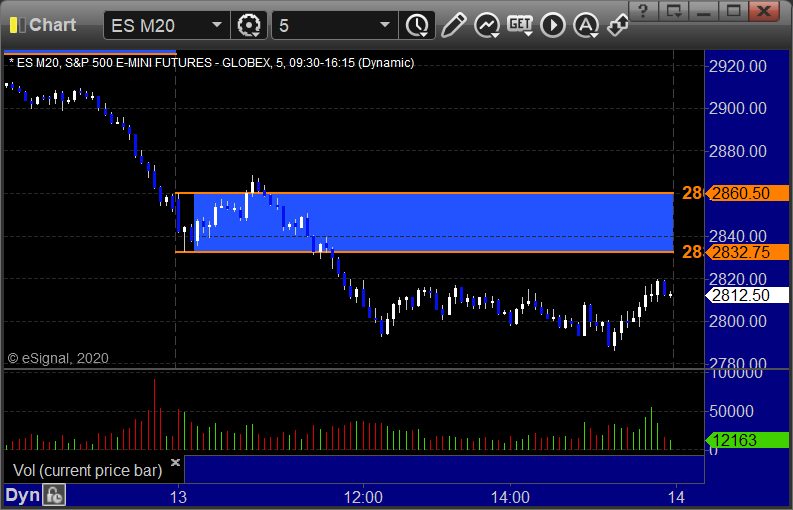Click the 2920.00 price axis label
Image resolution: width=793 pixels, height=510 pixels.
(x=737, y=66)
